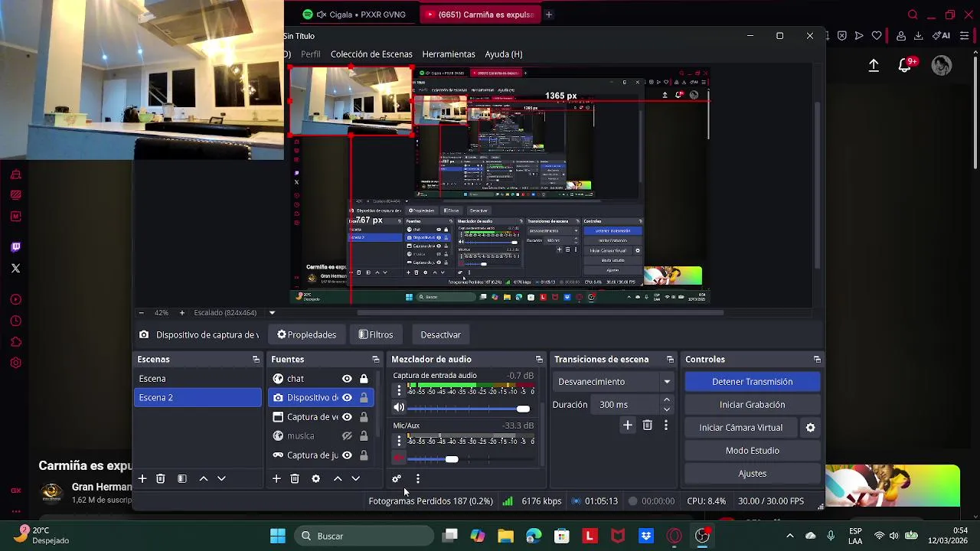This screenshot has width=980, height=551.
Task: Delete the selected scene using trash icon
Action: pos(161,478)
